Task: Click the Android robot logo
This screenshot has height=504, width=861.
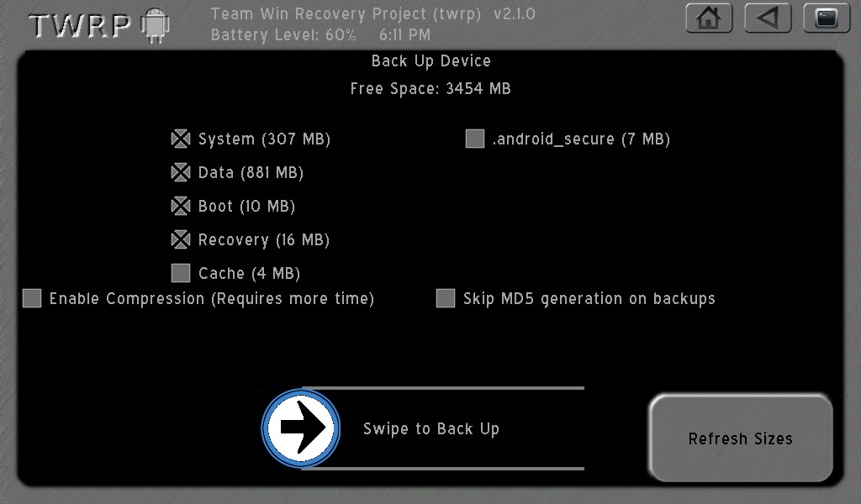Action: 156,25
